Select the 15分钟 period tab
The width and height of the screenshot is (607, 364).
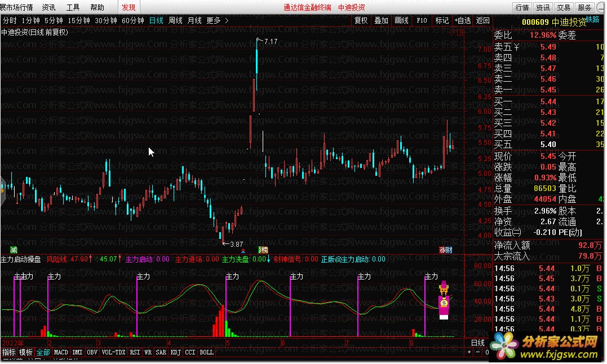pyautogui.click(x=78, y=20)
